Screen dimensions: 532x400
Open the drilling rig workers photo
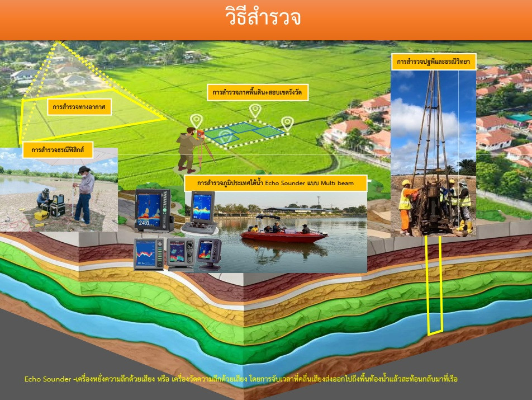pos(434,153)
